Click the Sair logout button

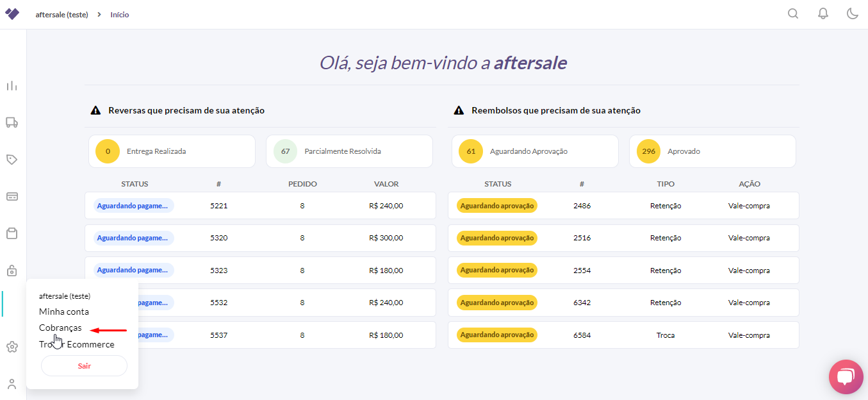84,366
